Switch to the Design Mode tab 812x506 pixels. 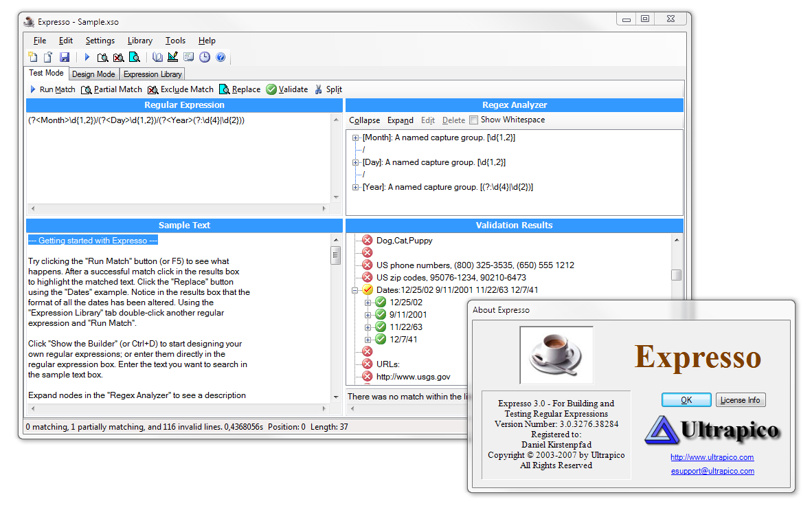pyautogui.click(x=93, y=74)
